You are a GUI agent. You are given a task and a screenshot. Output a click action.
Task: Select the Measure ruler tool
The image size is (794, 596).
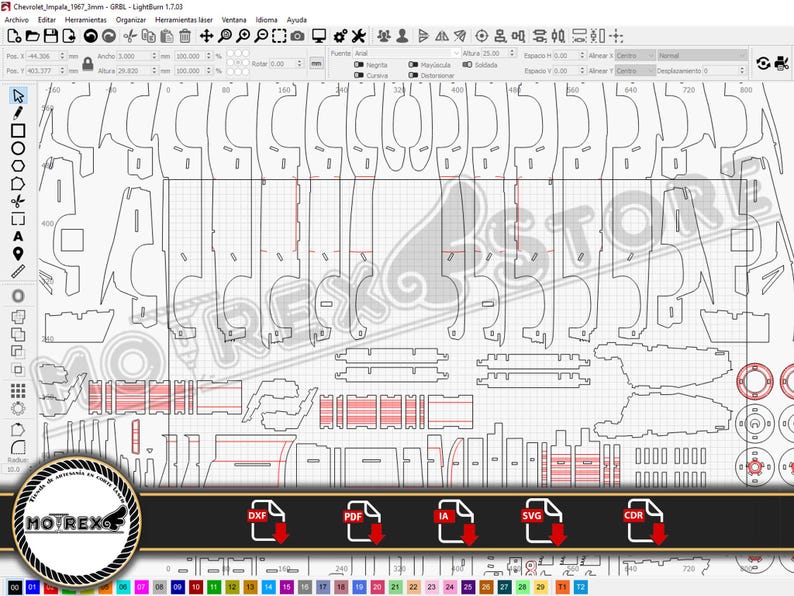[x=18, y=271]
